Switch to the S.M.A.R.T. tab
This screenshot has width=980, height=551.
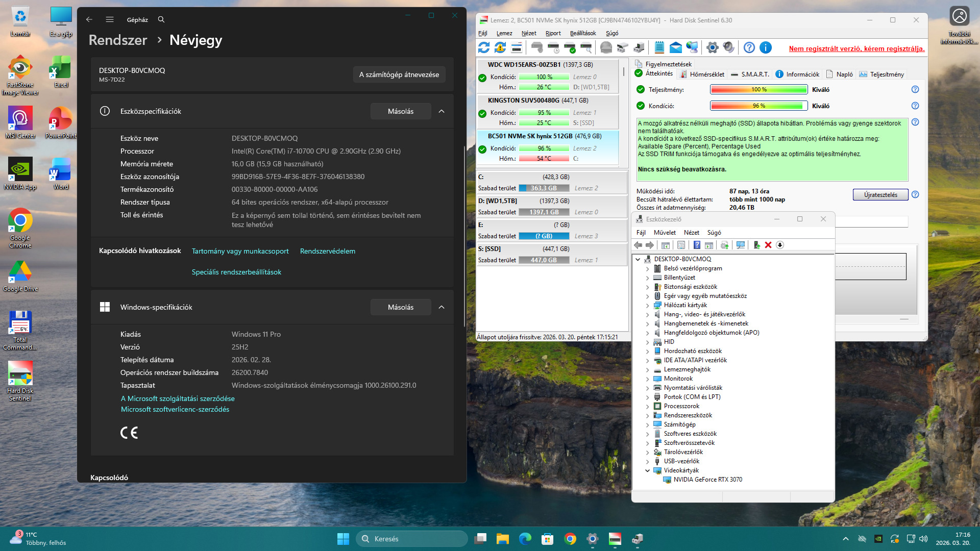[750, 74]
